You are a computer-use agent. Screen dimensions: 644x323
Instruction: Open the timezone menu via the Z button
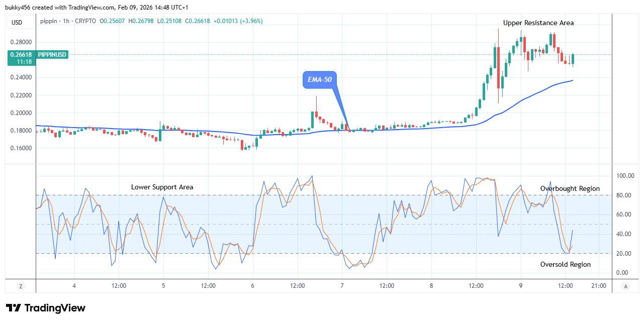point(20,285)
